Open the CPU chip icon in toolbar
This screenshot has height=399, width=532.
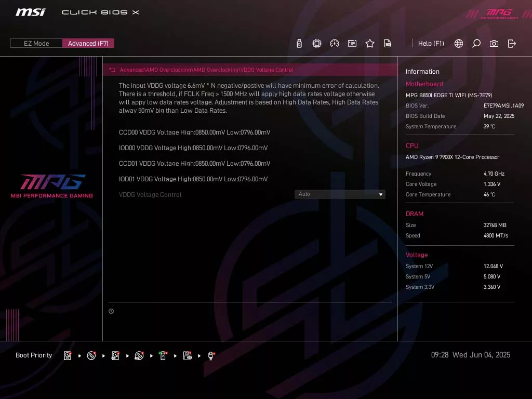click(316, 44)
